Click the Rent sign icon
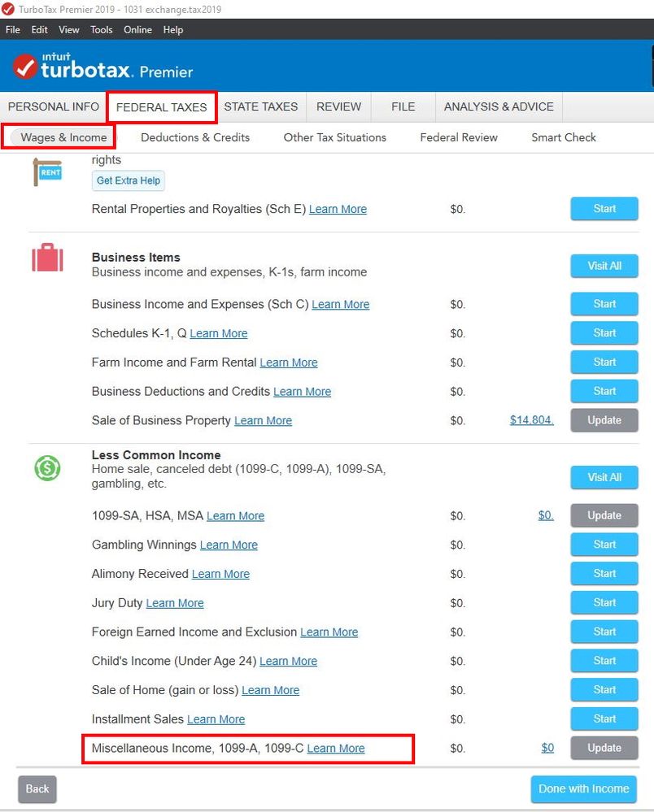 tap(47, 172)
